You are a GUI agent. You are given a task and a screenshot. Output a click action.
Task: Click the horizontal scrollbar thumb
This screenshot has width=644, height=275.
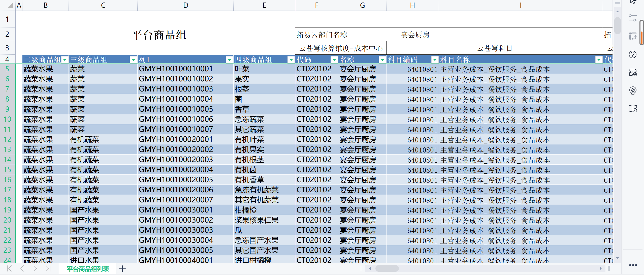coord(387,269)
